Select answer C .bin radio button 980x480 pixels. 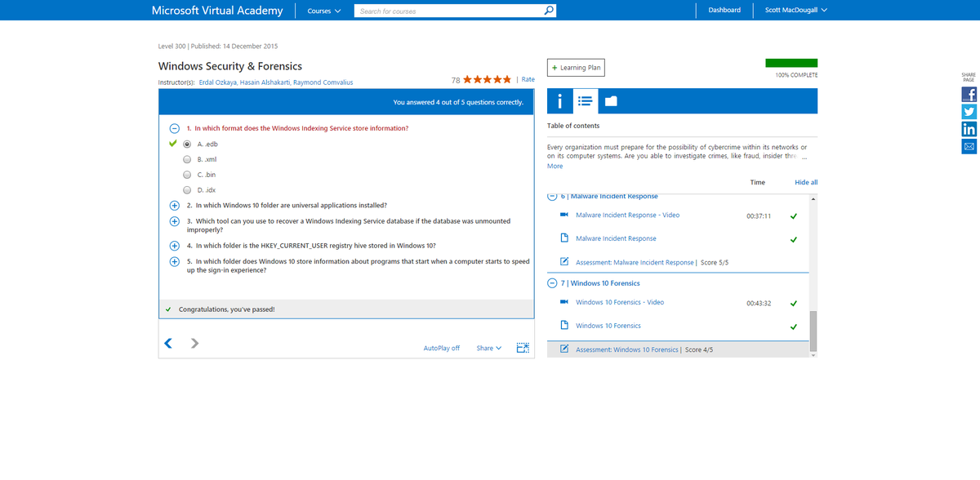[187, 175]
